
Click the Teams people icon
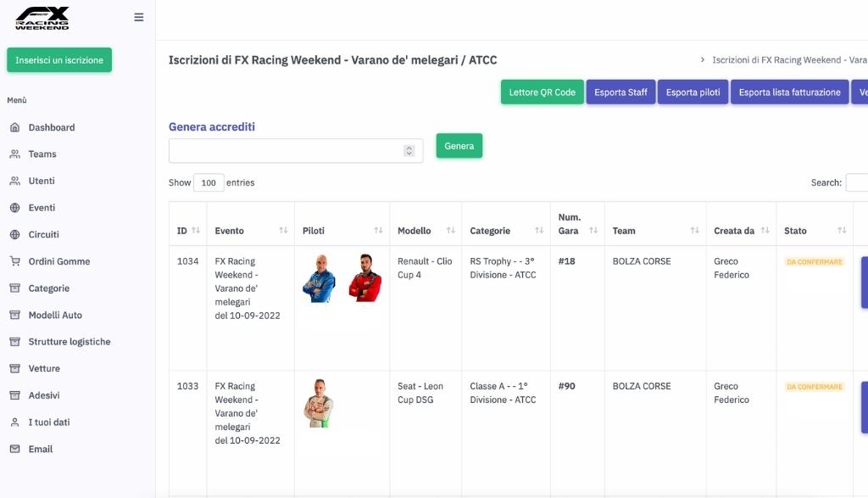(14, 154)
